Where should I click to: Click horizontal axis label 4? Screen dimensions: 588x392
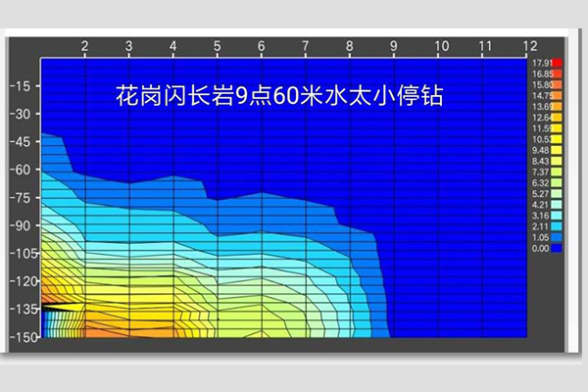pyautogui.click(x=173, y=47)
